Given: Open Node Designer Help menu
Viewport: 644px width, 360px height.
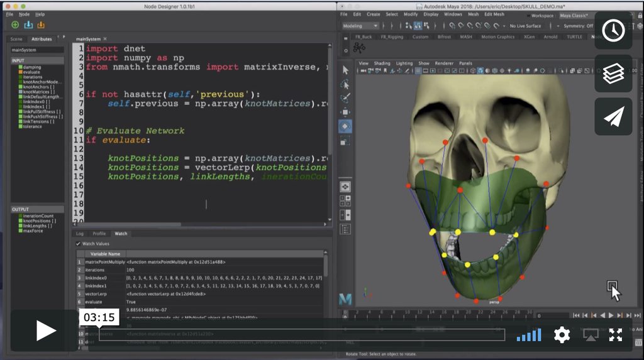Looking at the screenshot, I should 40,14.
